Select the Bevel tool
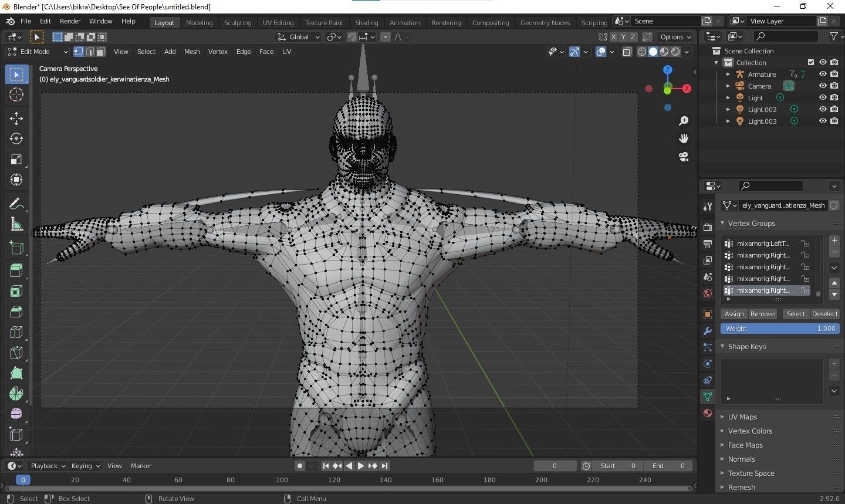The height and width of the screenshot is (504, 845). point(16,312)
